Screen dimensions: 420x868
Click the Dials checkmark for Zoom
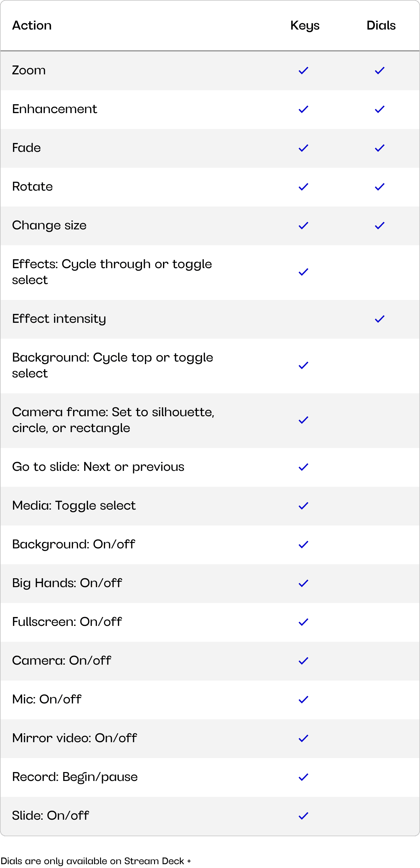pyautogui.click(x=380, y=71)
